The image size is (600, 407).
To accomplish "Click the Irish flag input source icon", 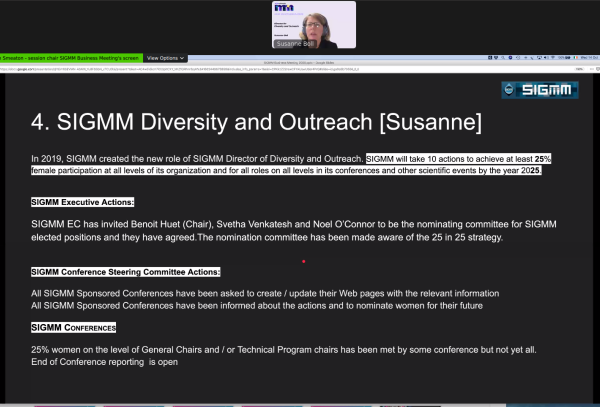I will tap(576, 58).
